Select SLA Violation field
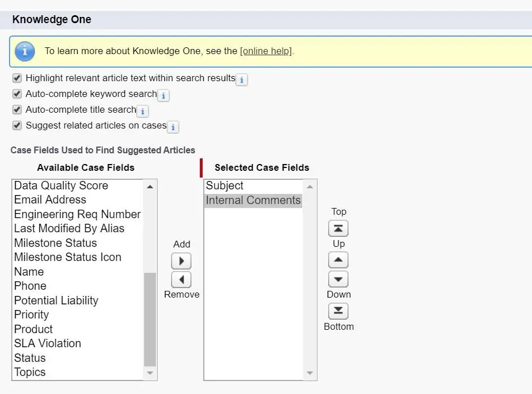The height and width of the screenshot is (394, 532). pos(78,344)
